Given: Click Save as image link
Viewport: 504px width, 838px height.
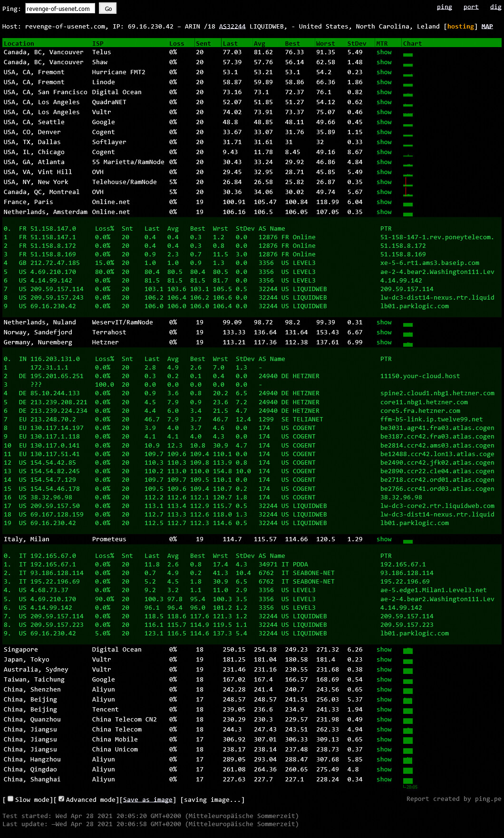Looking at the screenshot, I should (147, 800).
